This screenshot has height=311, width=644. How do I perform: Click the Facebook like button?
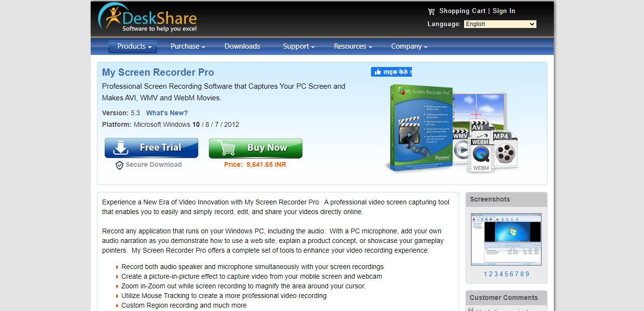click(391, 72)
